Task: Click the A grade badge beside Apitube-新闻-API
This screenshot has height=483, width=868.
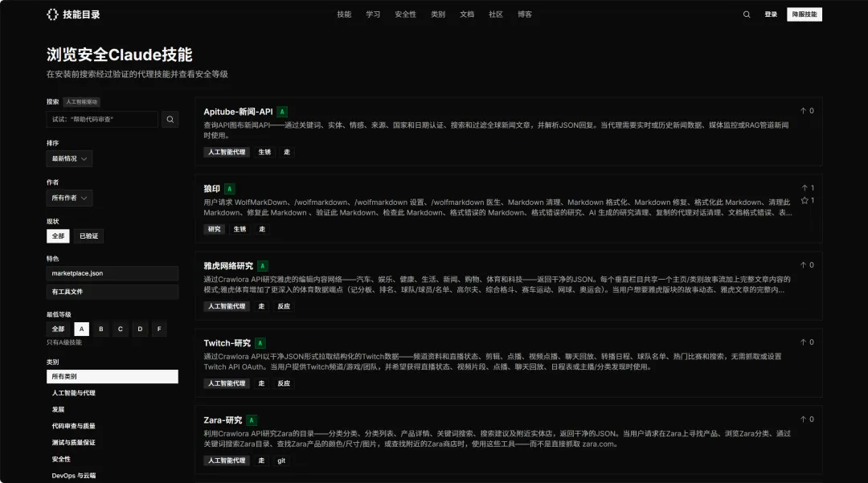Action: point(282,112)
